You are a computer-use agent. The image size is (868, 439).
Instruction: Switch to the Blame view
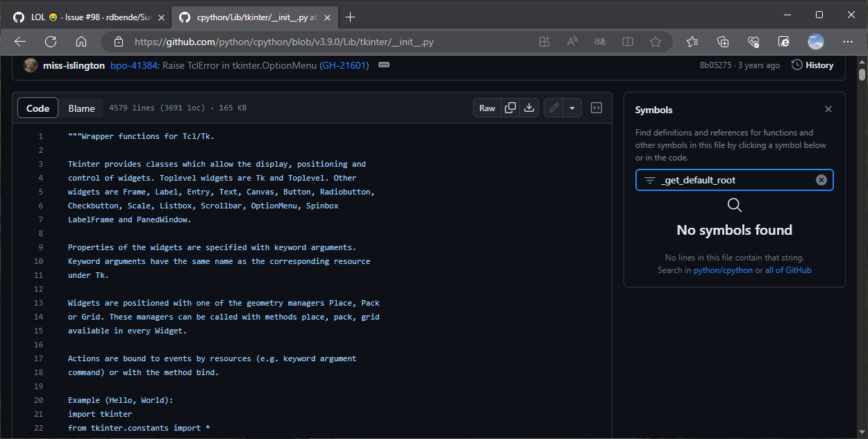click(81, 108)
